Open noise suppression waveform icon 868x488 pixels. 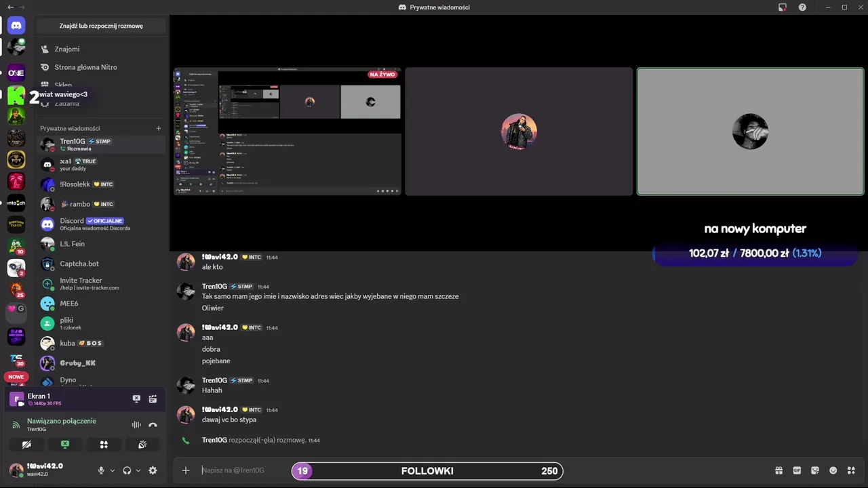136,425
